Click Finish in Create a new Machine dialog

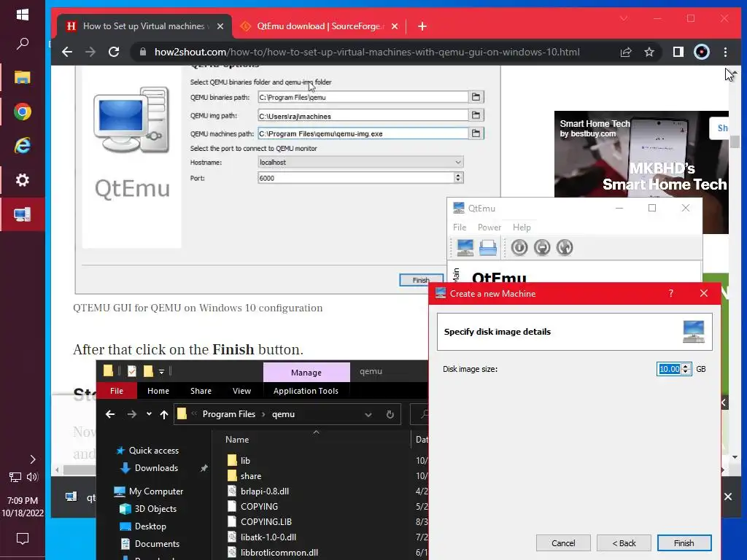684,542
